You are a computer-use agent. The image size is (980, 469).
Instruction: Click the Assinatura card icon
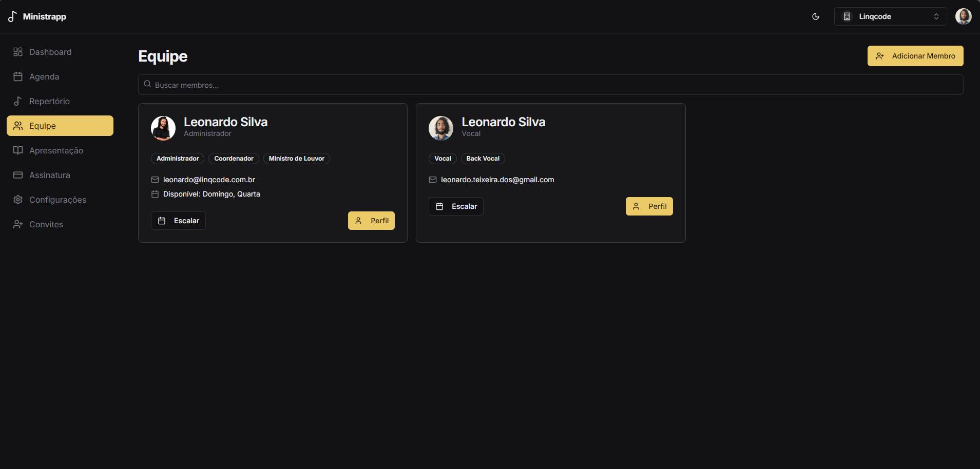click(x=18, y=175)
